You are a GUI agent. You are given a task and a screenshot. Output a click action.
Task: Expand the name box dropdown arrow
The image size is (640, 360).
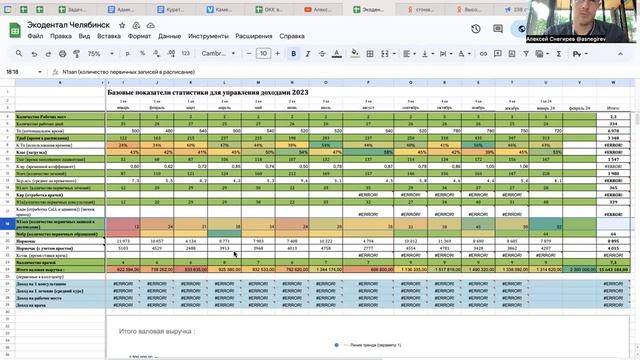pos(40,72)
